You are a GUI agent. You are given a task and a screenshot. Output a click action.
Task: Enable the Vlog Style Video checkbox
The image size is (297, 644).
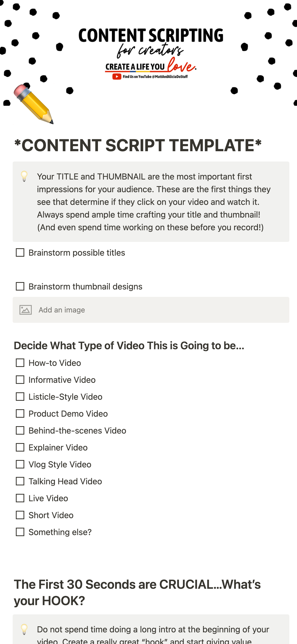pos(20,464)
